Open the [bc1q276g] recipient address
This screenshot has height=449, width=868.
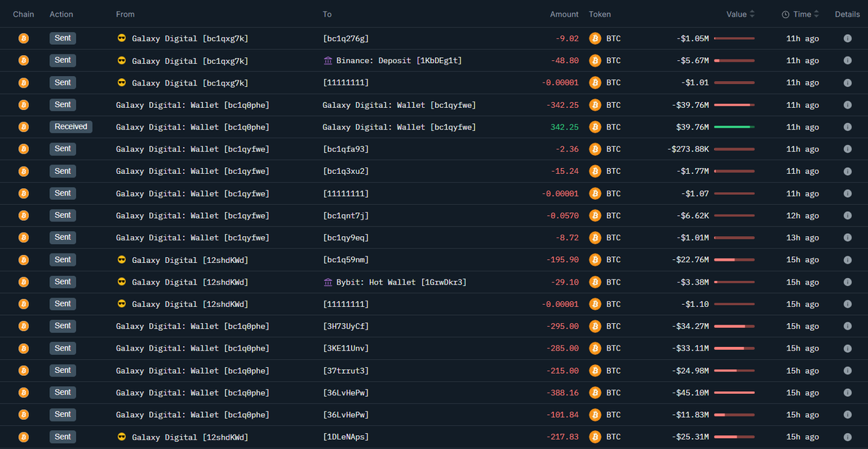(345, 38)
